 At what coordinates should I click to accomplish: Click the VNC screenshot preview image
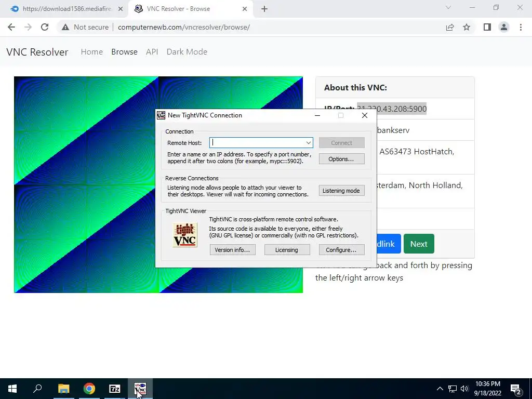(x=85, y=184)
